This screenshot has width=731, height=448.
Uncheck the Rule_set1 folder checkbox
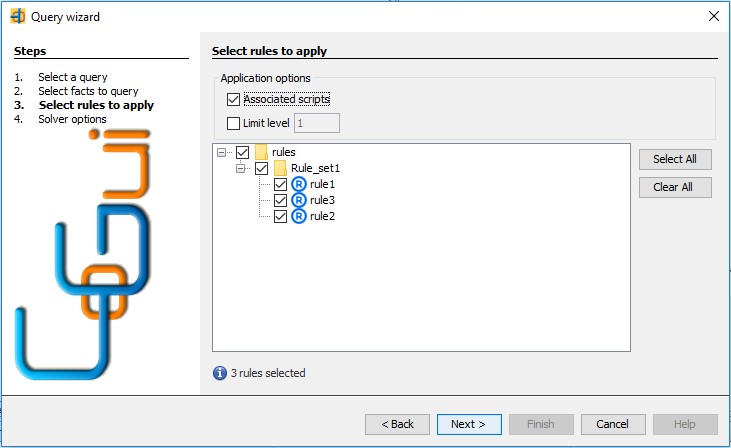[x=262, y=168]
